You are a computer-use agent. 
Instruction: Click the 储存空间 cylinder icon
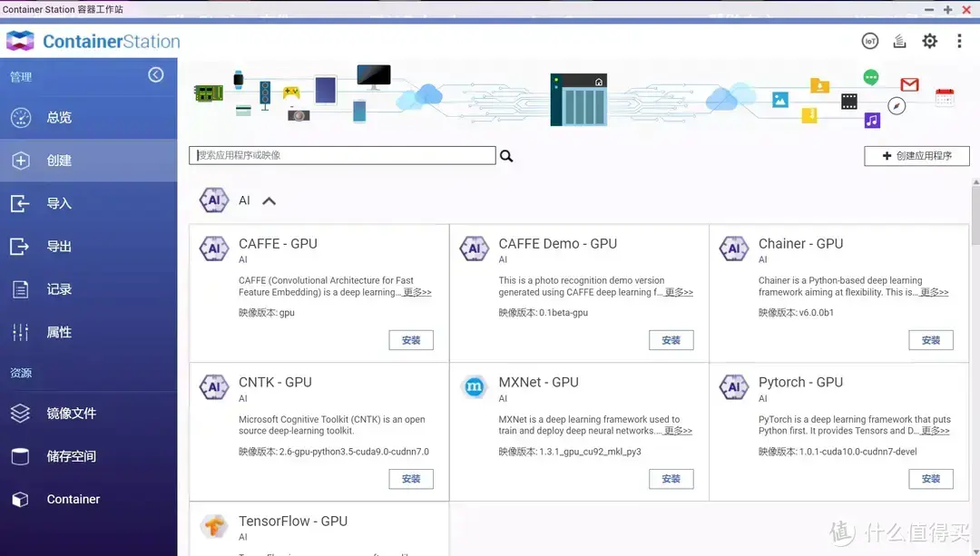click(21, 456)
